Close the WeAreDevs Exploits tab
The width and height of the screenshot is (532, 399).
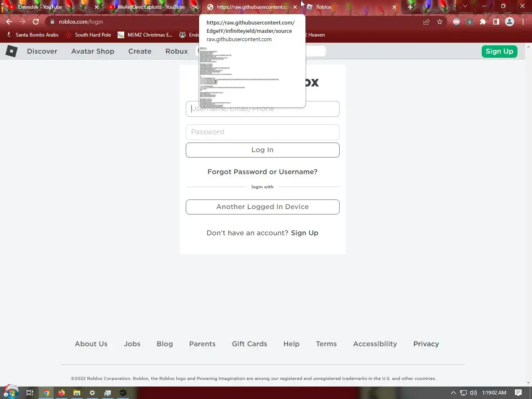196,7
